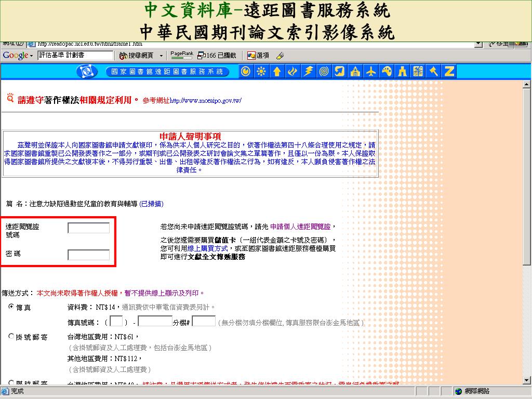532x399 pixels.
Task: Click the vertical scrollbar thumb
Action: [527, 177]
